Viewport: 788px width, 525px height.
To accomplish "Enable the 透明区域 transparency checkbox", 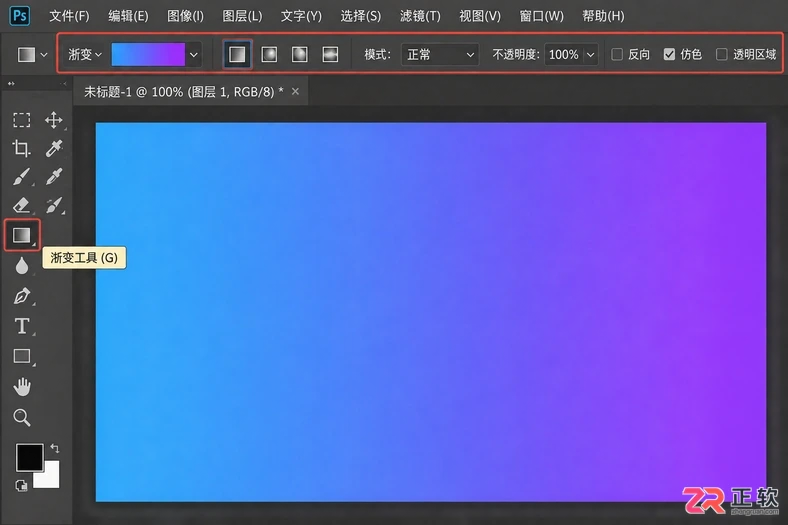I will pyautogui.click(x=721, y=54).
